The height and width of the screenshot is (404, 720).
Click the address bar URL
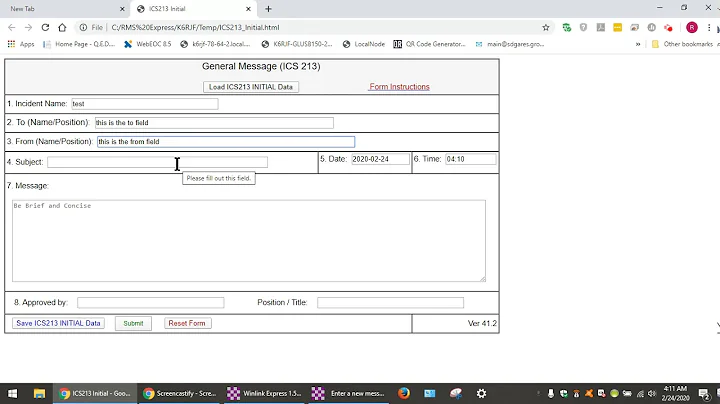[x=195, y=28]
